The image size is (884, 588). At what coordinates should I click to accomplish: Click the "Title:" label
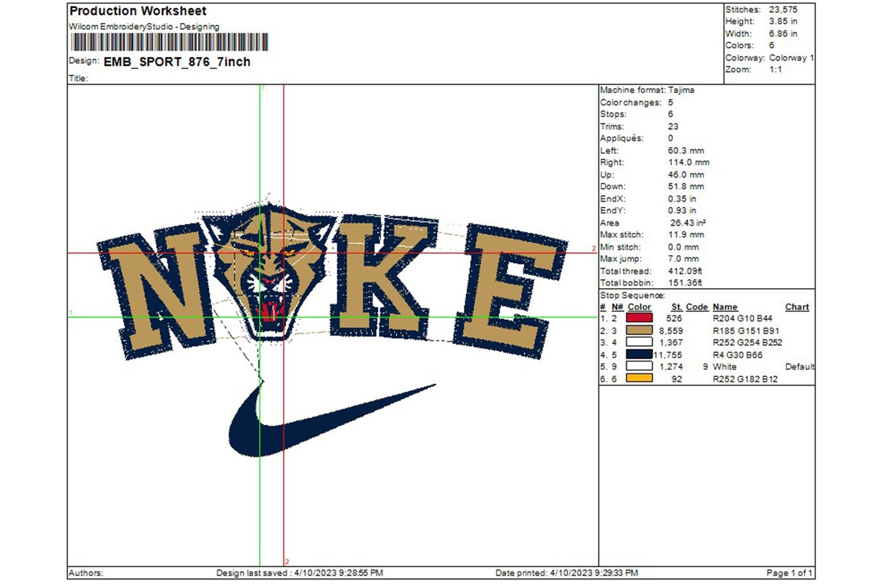coord(78,78)
